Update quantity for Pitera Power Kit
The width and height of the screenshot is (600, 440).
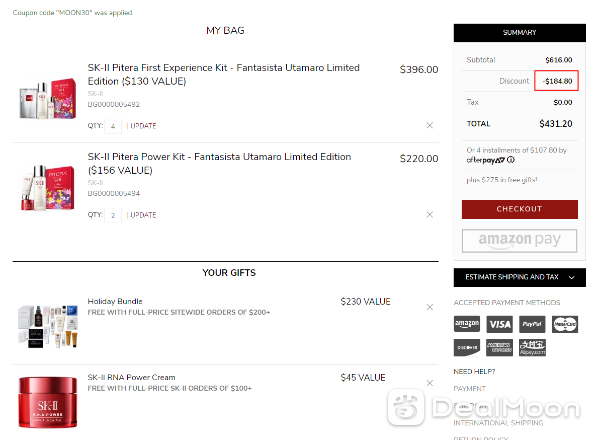(143, 215)
